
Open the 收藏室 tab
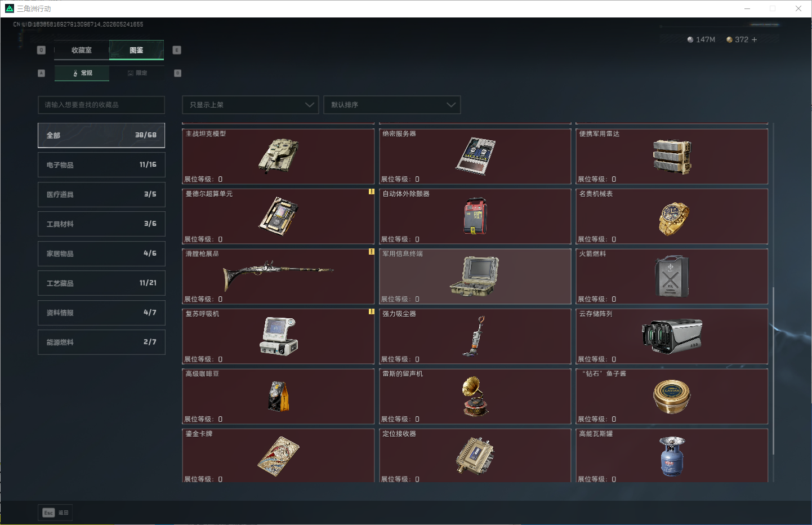82,50
